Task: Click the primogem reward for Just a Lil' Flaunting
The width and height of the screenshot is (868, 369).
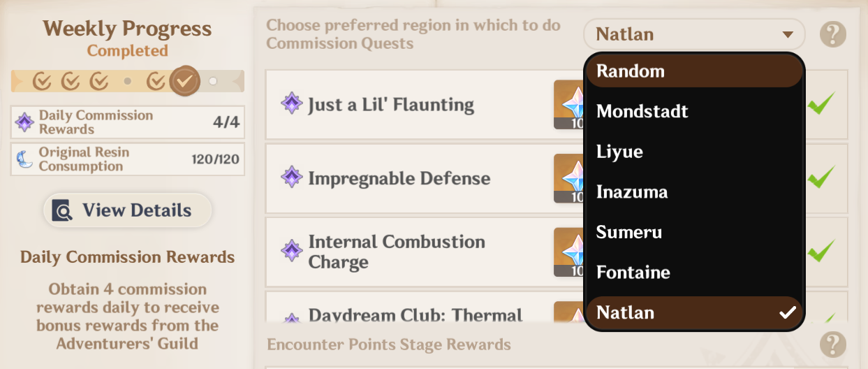Action: point(568,104)
